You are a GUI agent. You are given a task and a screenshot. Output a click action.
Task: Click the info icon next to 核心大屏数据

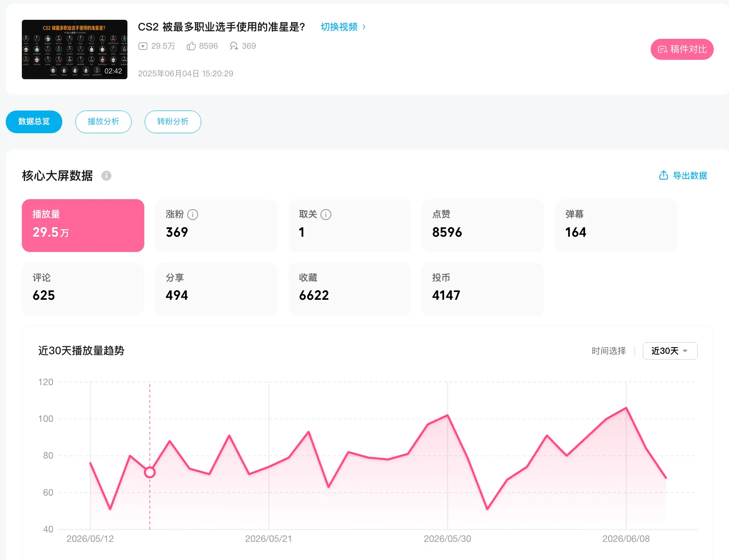[x=106, y=176]
